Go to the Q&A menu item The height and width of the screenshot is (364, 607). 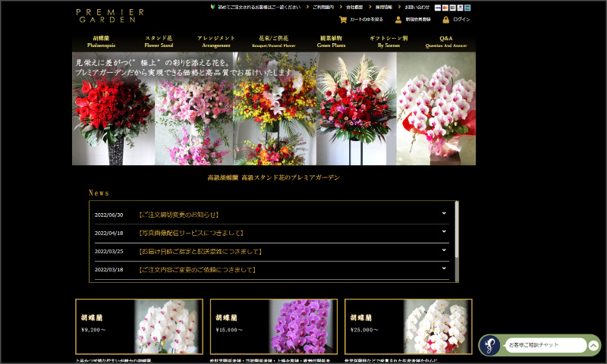[x=445, y=41]
